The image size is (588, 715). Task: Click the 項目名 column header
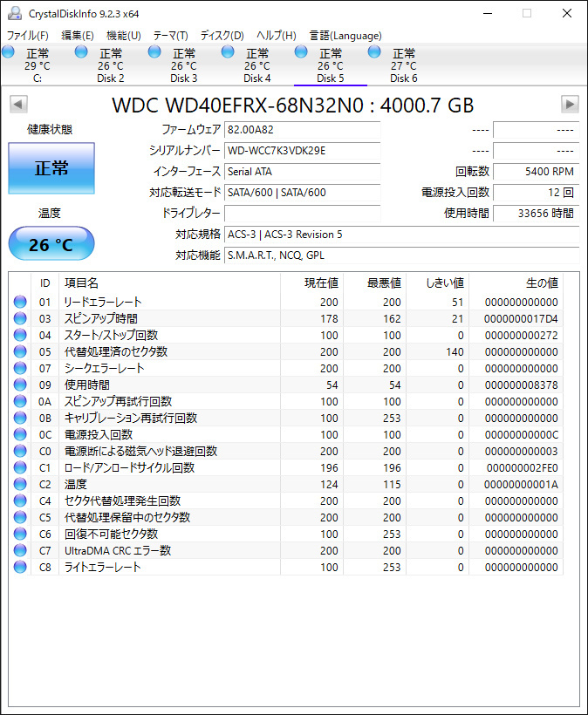click(x=169, y=283)
